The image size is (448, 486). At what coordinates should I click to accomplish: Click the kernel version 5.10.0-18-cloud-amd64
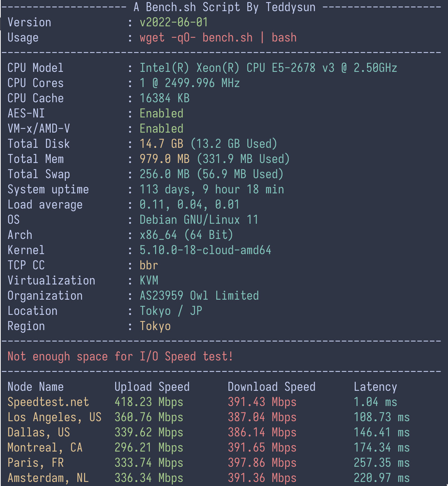(x=205, y=250)
